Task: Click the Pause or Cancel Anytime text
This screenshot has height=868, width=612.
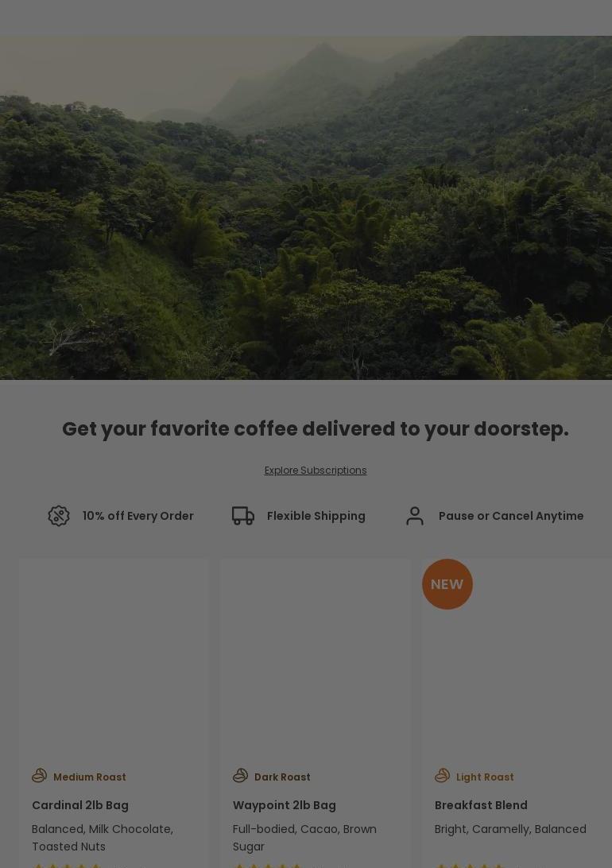Action: (511, 516)
